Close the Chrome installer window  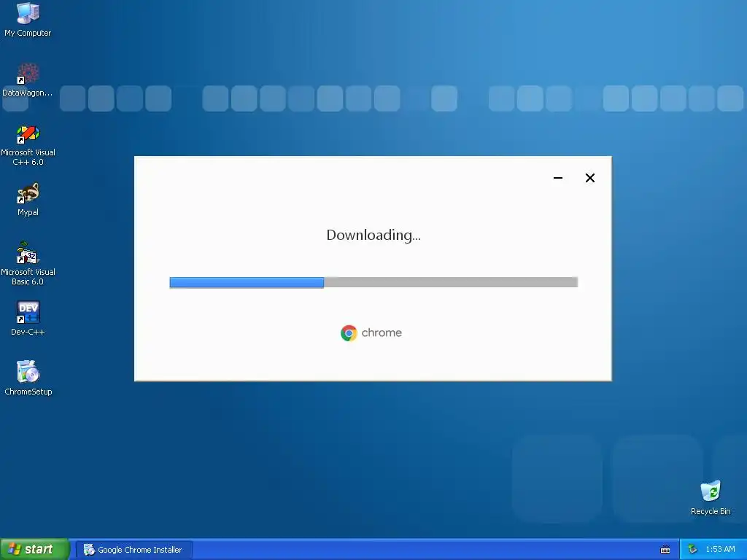589,178
